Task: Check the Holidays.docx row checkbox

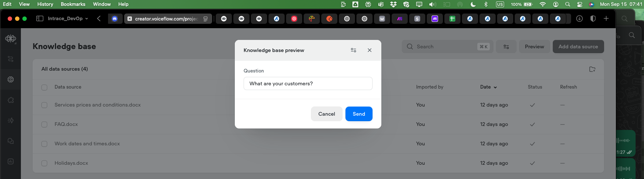Action: point(44,163)
